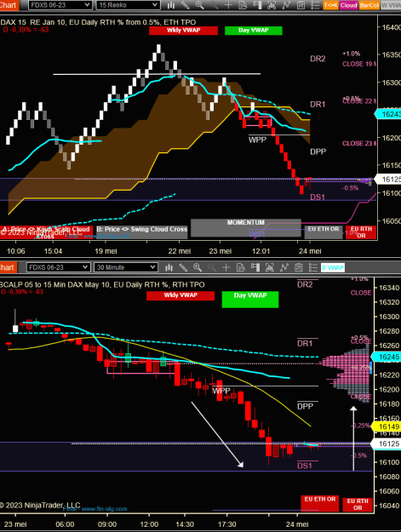Screen dimensions: 401x532
Task: Click the 16125 marker on 30 Minute axis
Action: point(387,443)
